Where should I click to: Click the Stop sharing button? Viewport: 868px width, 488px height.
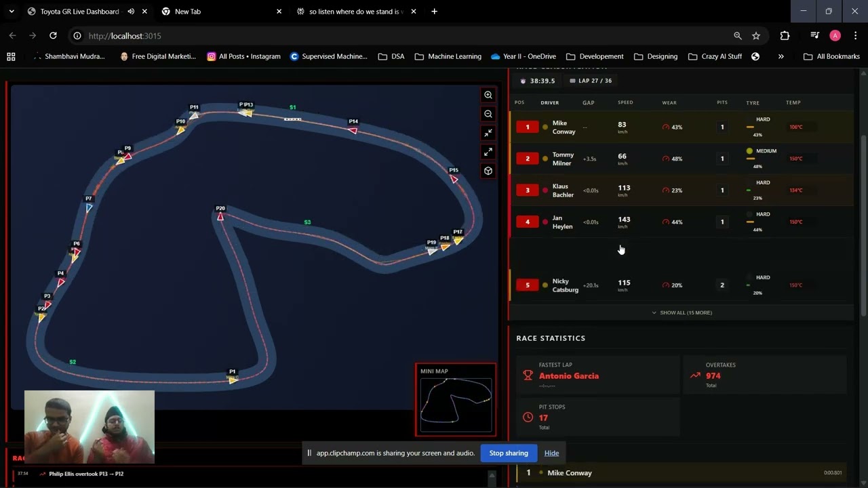point(509,453)
